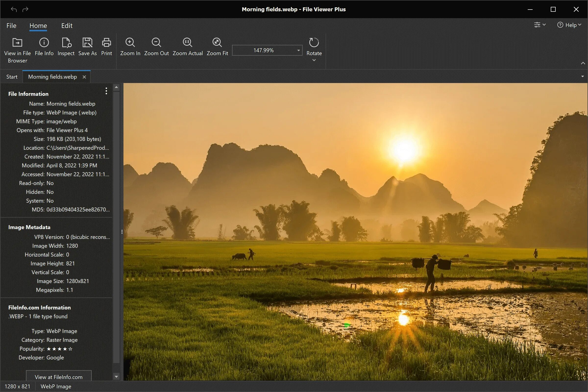Open the File Info panel icon
This screenshot has width=588, height=392.
(x=44, y=43)
